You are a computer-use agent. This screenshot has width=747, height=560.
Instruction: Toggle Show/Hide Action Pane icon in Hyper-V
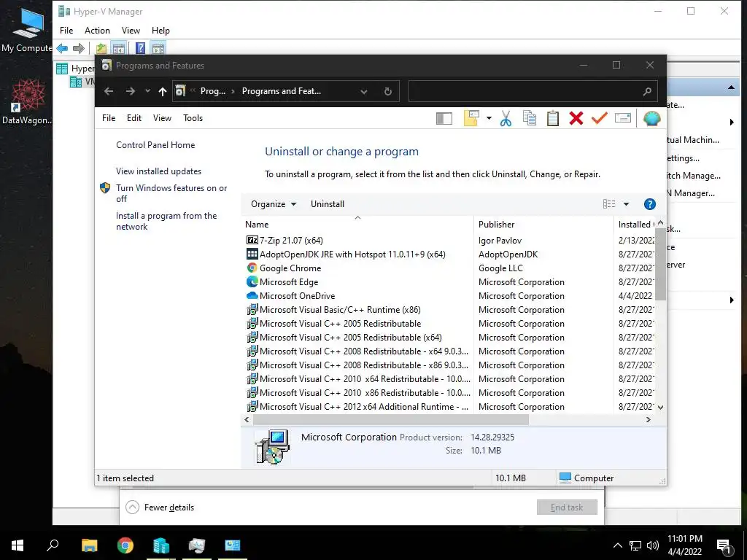point(158,48)
